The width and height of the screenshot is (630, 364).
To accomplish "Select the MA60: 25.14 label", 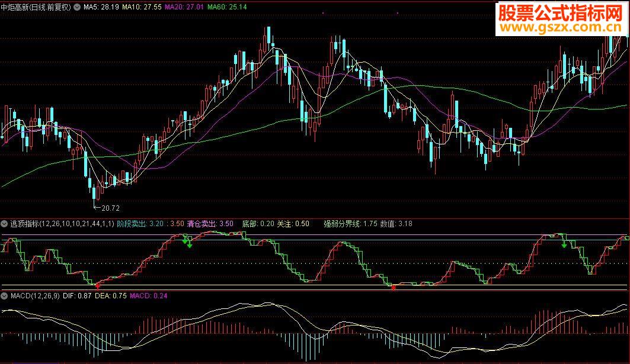I will click(x=227, y=7).
